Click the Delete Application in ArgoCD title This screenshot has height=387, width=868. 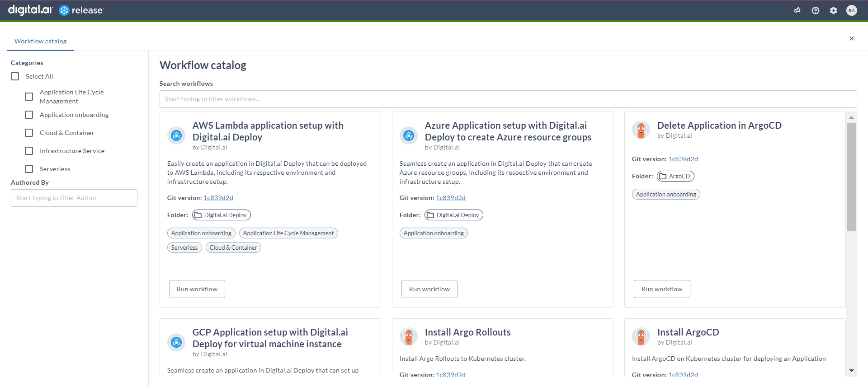click(719, 126)
